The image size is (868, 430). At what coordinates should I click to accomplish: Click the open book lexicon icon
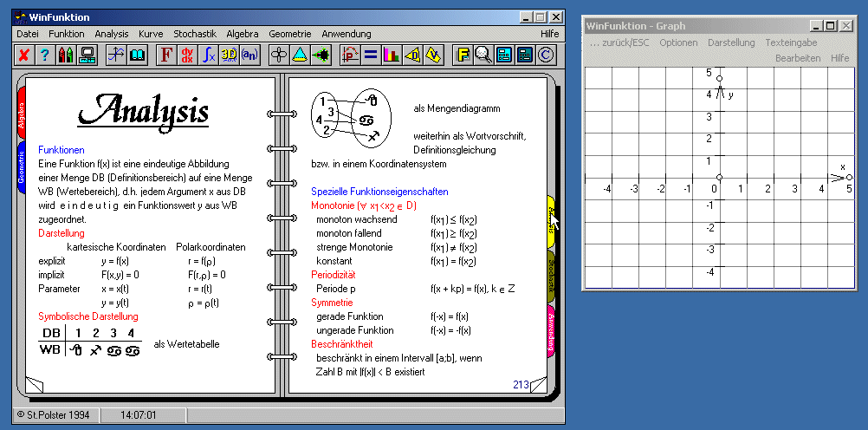[x=137, y=55]
